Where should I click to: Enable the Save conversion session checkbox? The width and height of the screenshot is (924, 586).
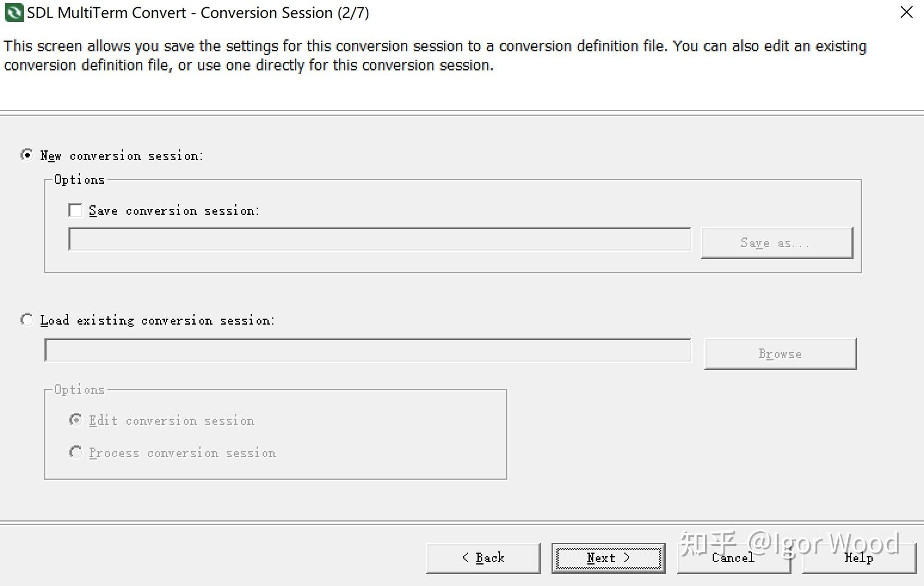coord(76,211)
